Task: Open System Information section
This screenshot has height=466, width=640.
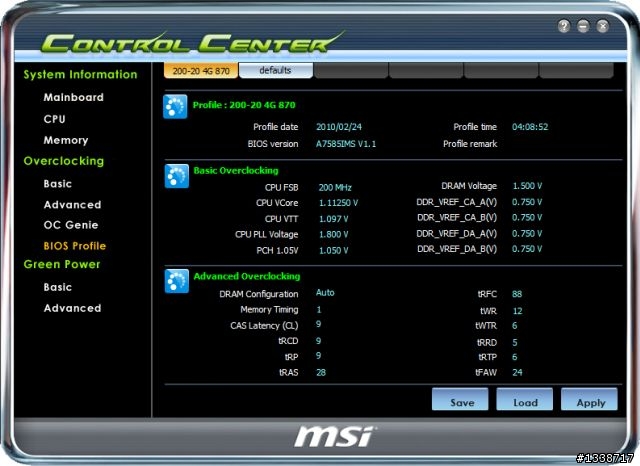Action: (x=80, y=75)
